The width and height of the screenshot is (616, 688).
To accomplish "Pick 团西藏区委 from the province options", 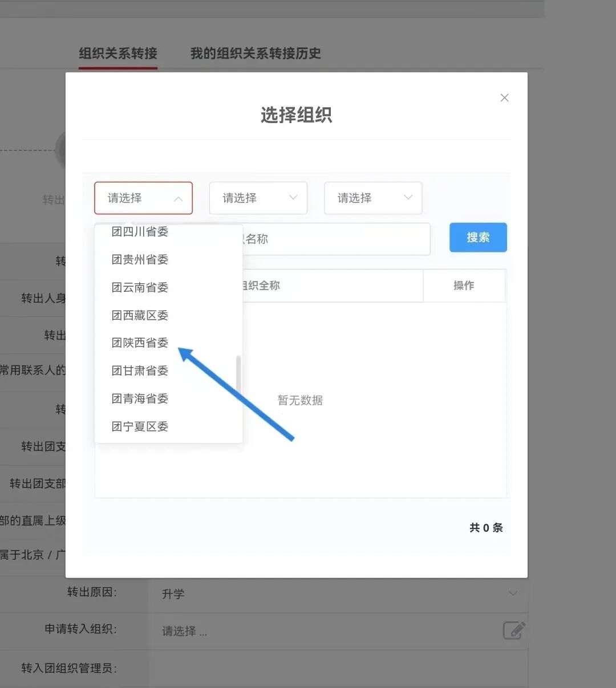I will pos(140,315).
